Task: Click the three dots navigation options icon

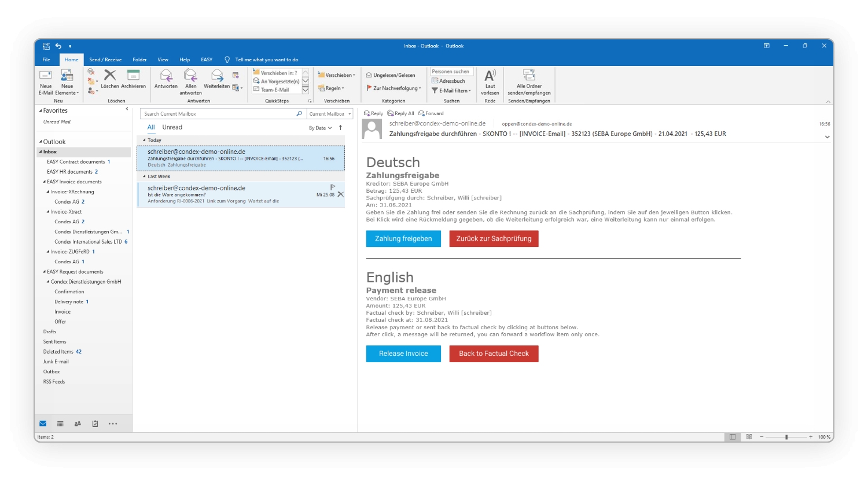Action: 113,424
